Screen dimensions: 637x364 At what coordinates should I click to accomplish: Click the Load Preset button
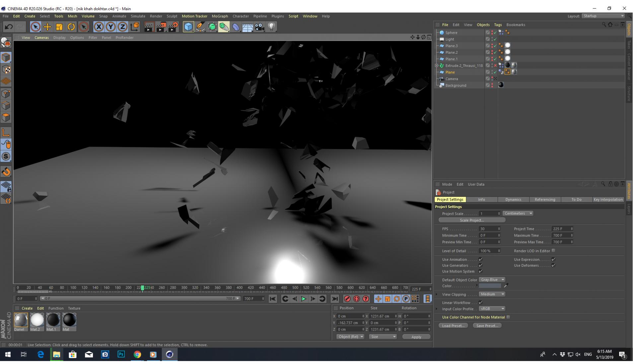(453, 326)
